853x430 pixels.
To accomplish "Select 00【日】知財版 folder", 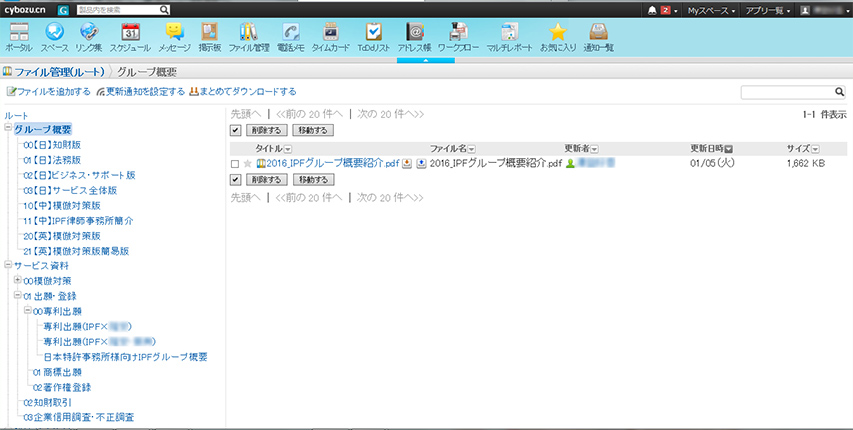I will pos(52,145).
